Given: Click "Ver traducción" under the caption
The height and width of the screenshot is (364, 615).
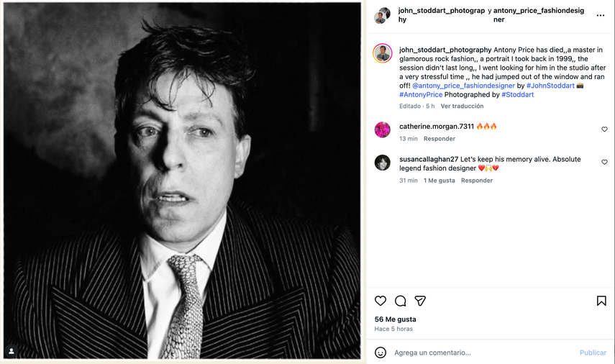Looking at the screenshot, I should pyautogui.click(x=462, y=106).
